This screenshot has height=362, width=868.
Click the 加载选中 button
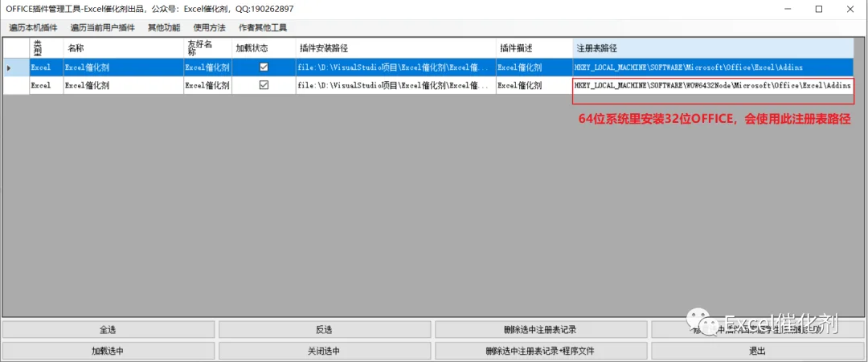[x=108, y=351]
